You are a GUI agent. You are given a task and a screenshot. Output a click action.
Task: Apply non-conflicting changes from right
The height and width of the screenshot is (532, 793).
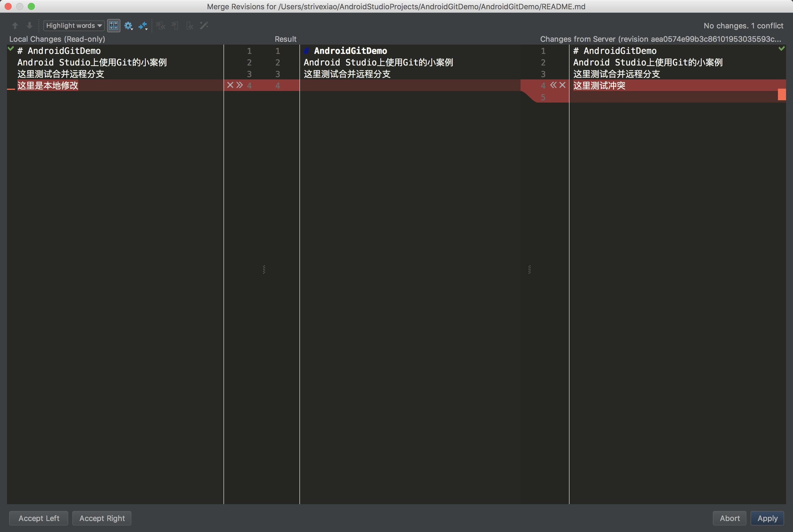[x=190, y=25]
